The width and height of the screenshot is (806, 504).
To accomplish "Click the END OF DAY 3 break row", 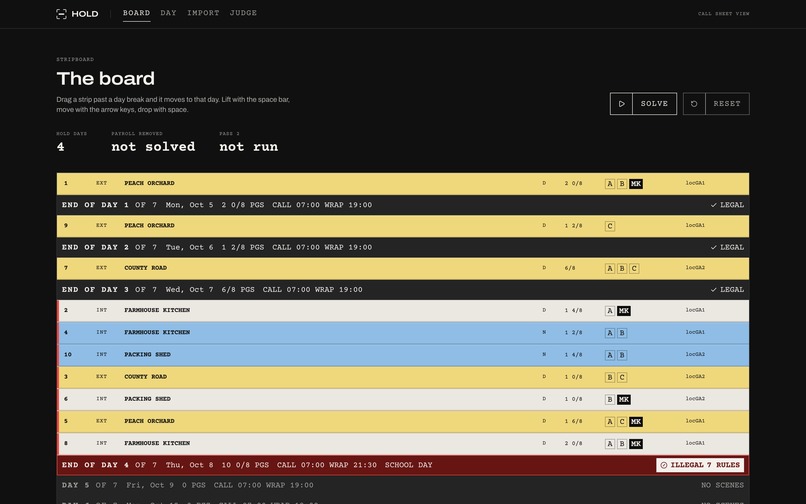I will pyautogui.click(x=402, y=290).
